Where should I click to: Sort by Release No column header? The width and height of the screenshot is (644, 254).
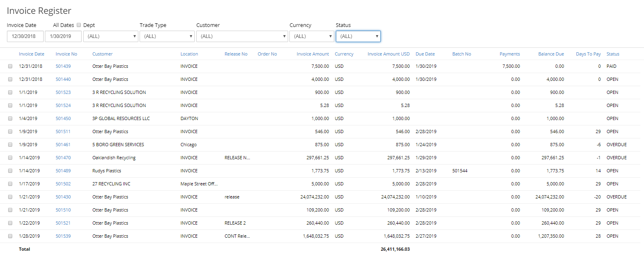236,54
